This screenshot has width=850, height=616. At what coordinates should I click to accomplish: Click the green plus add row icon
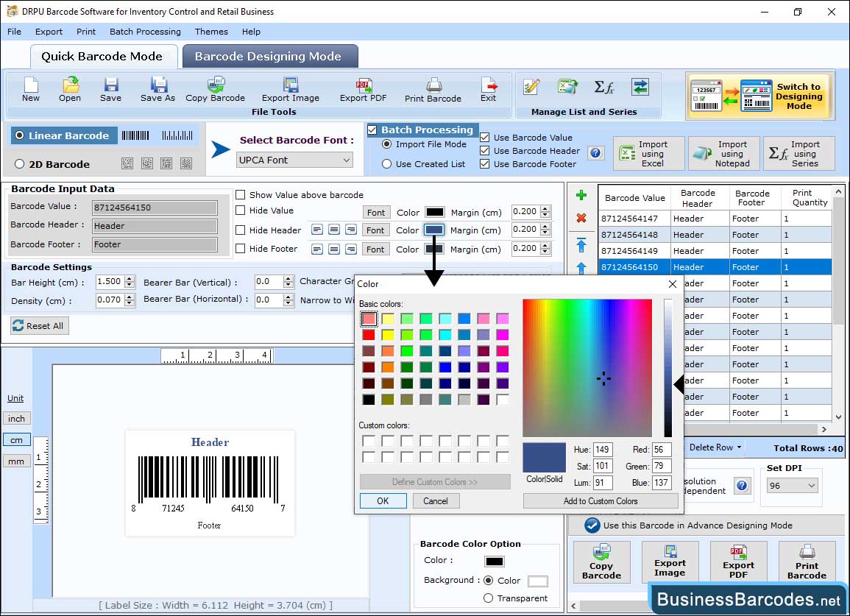click(x=581, y=195)
